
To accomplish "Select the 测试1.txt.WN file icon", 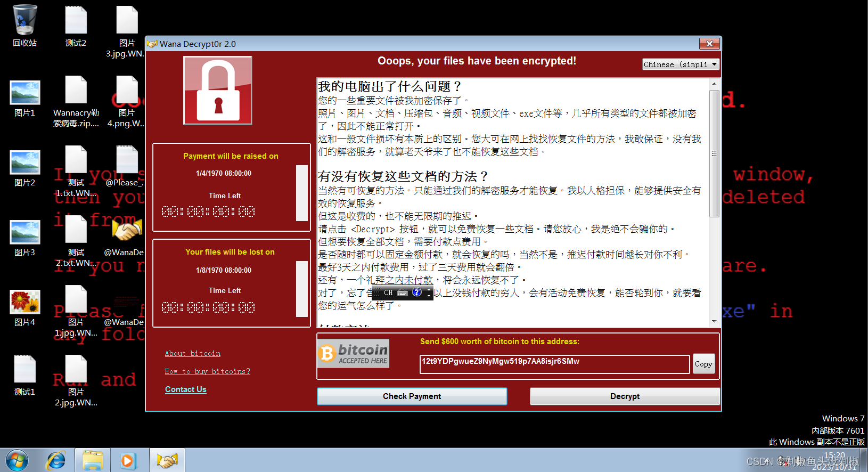I will pos(76,171).
